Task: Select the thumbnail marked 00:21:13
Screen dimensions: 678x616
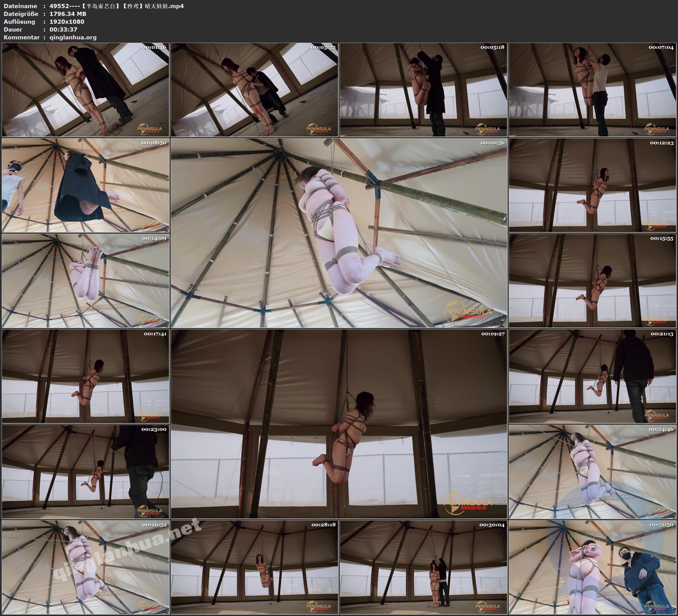Action: coord(592,376)
